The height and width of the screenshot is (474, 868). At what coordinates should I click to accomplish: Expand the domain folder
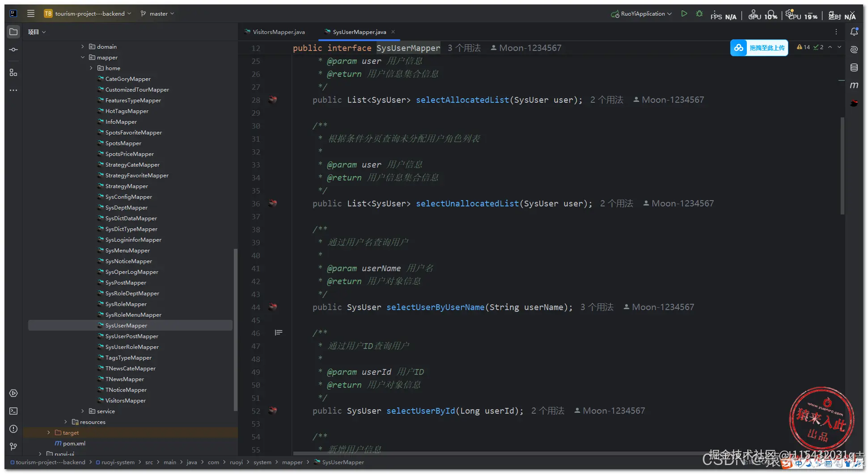pos(83,46)
